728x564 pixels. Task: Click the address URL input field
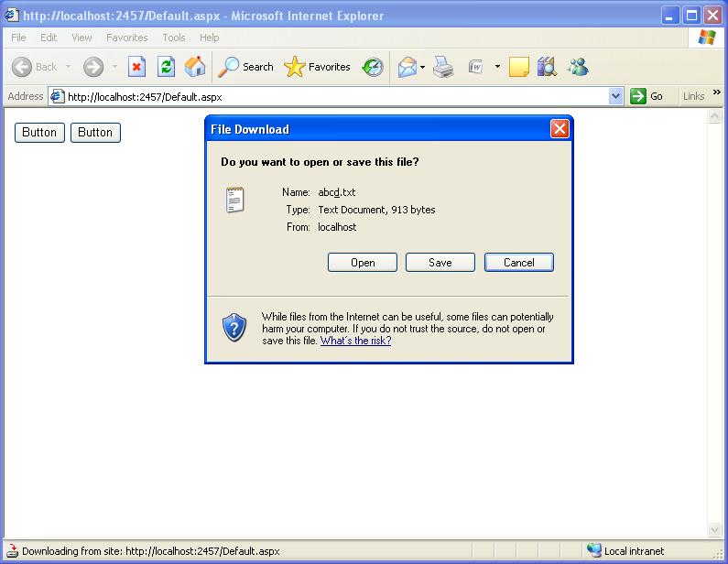[337, 96]
